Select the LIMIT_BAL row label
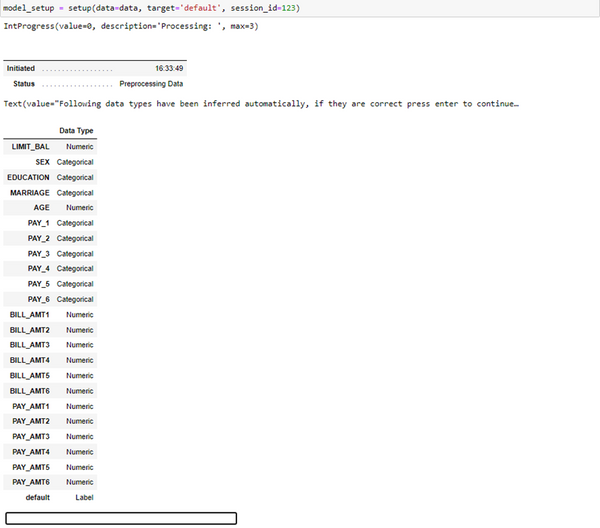 (30, 146)
